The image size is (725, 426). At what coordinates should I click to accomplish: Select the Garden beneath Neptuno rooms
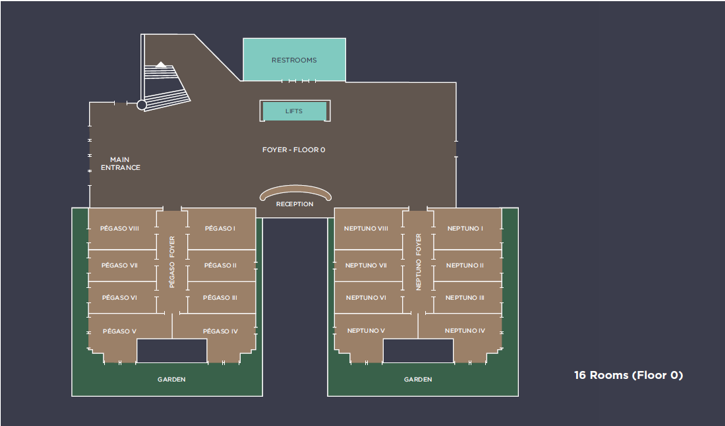pyautogui.click(x=417, y=380)
